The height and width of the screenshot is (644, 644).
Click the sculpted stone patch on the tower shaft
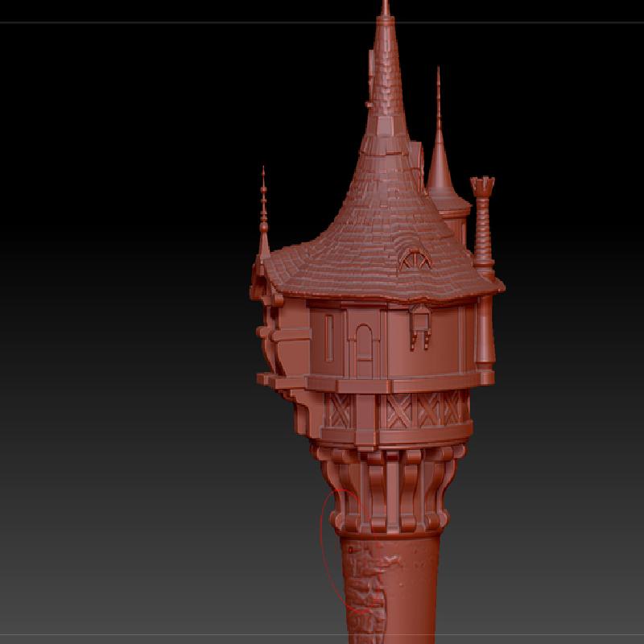click(x=369, y=592)
